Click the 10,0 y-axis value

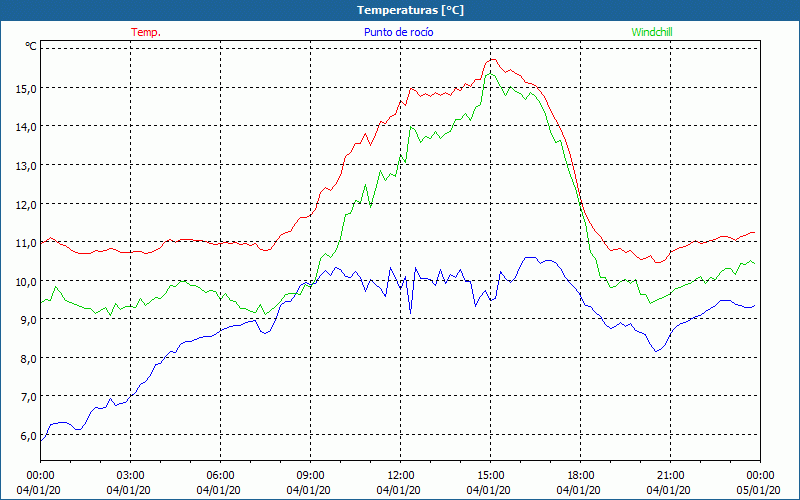pyautogui.click(x=26, y=282)
